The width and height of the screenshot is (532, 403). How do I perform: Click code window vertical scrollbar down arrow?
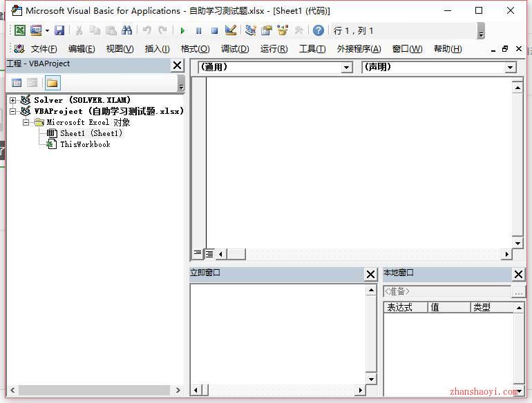(x=517, y=243)
